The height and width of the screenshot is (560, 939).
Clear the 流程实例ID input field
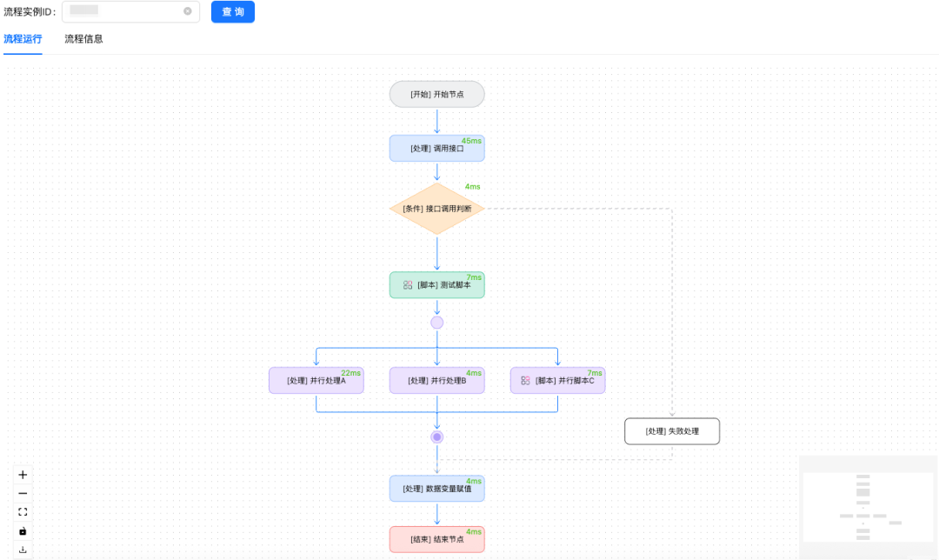tap(188, 11)
